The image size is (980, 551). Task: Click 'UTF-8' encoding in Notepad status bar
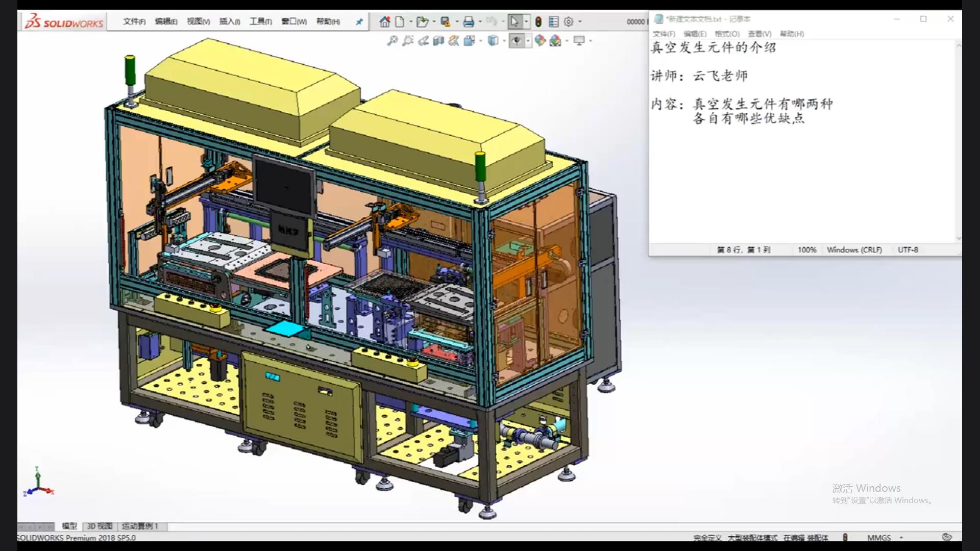coord(908,250)
